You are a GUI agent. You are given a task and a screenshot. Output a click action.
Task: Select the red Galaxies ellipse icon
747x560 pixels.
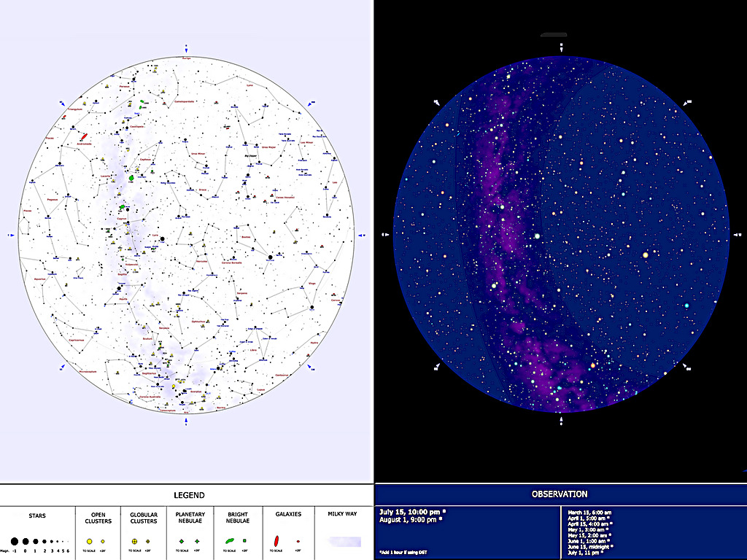[276, 540]
